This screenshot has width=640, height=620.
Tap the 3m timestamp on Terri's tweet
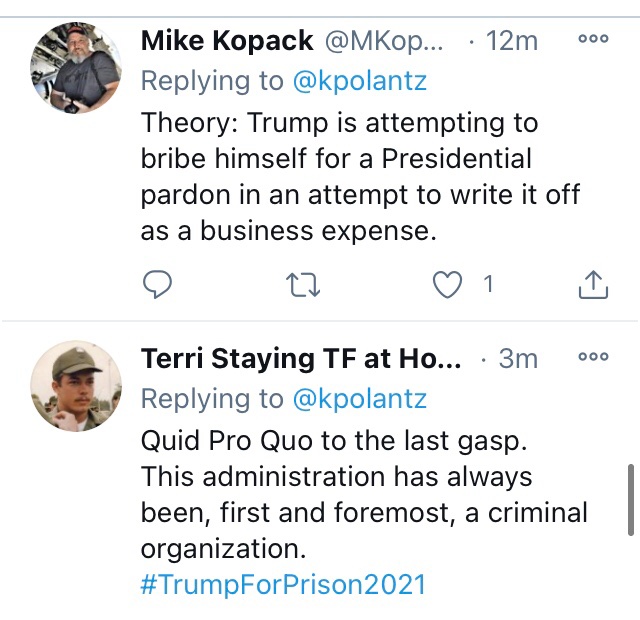click(518, 359)
